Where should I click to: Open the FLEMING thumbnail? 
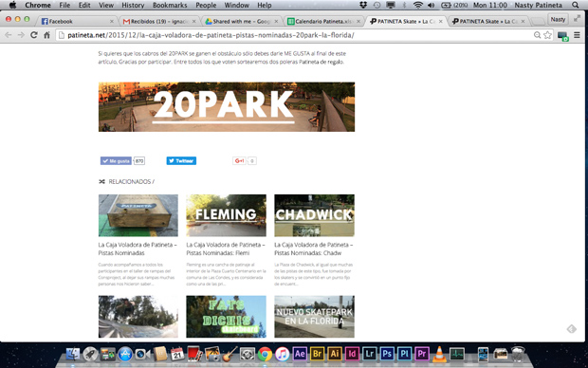[226, 215]
